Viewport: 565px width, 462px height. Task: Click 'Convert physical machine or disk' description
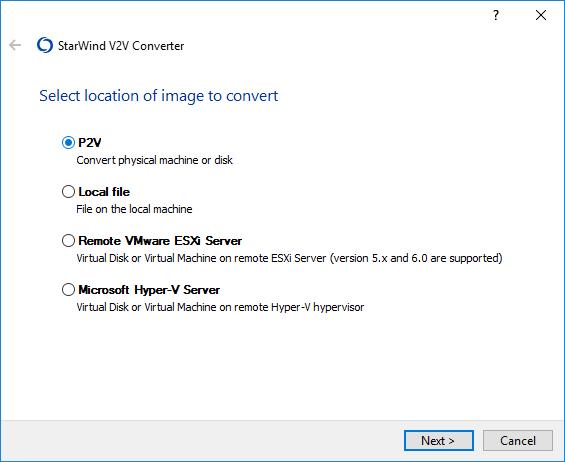point(155,160)
